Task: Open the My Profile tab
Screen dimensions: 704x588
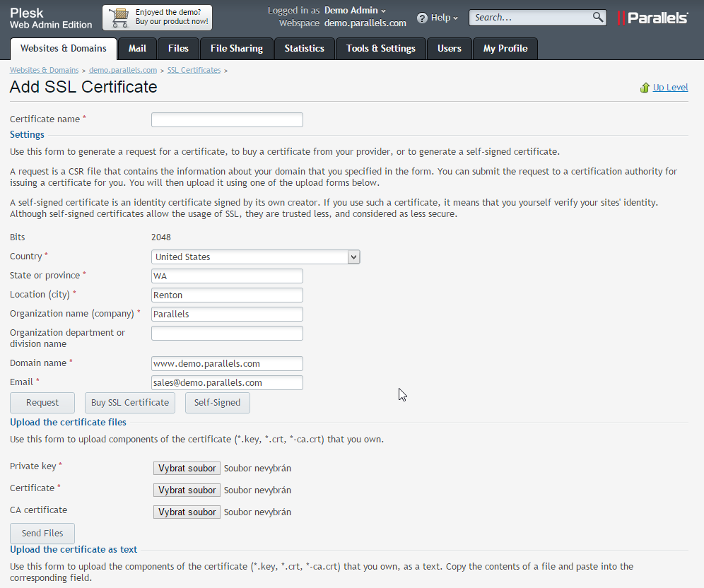Action: (x=505, y=49)
